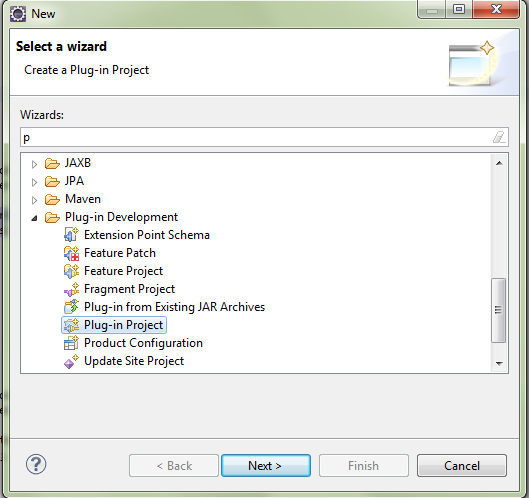
Task: Click the wizard list scrollbar thumb
Action: (498, 310)
